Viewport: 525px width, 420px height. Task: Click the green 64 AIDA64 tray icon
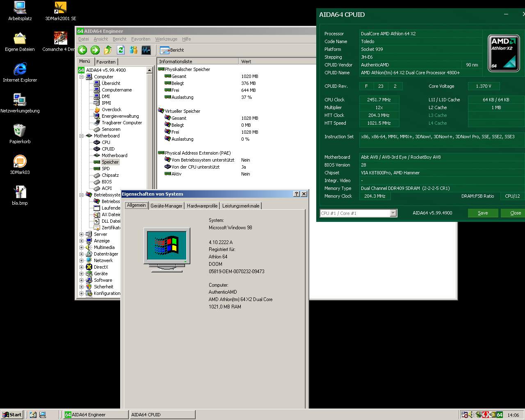point(500,415)
